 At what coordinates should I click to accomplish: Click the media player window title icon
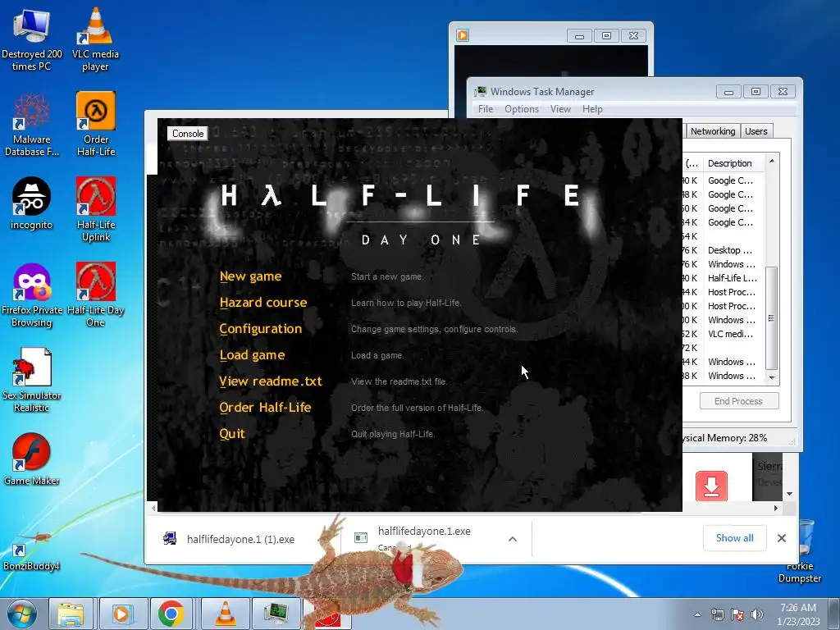[x=463, y=35]
